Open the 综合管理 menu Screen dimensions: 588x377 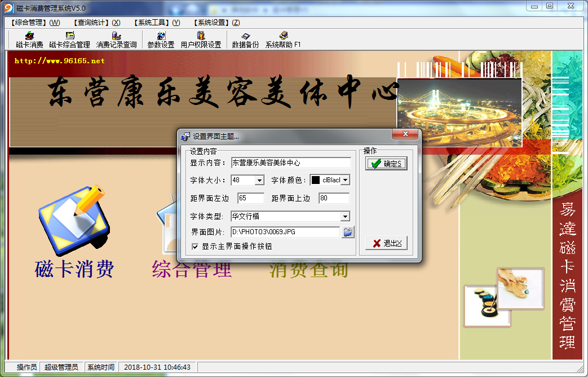click(x=35, y=23)
